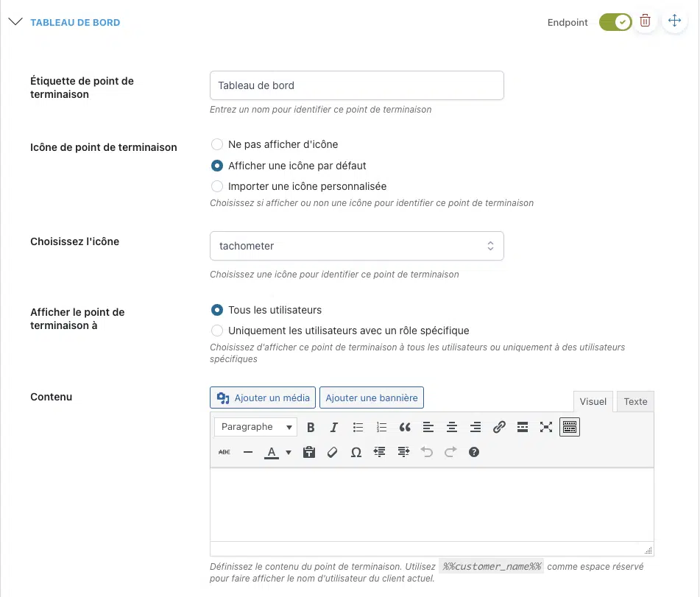Insert a link in the content editor

pyautogui.click(x=499, y=427)
